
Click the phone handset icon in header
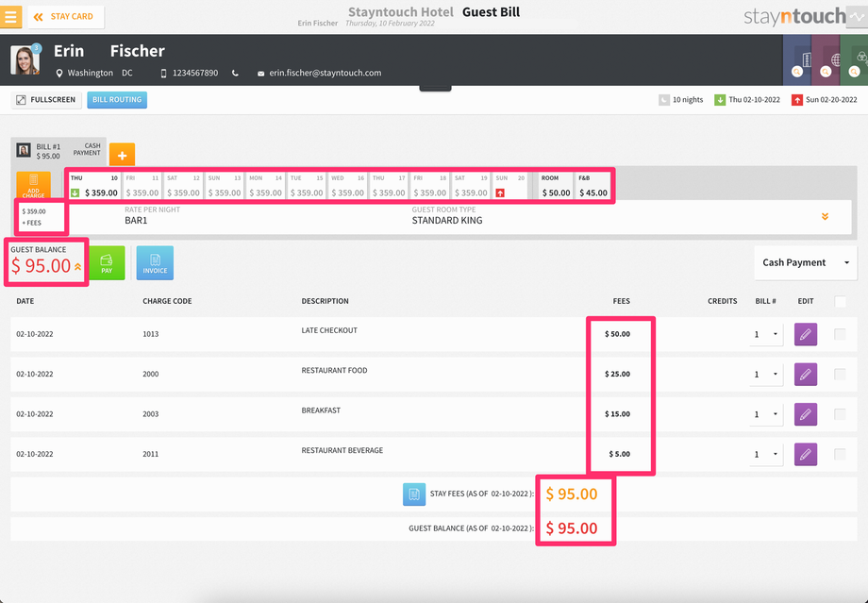[235, 73]
